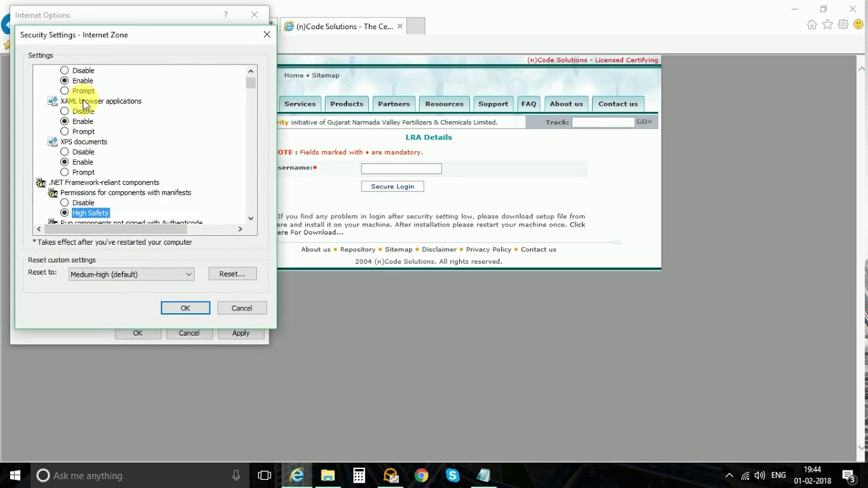Open the Services menu tab

300,104
